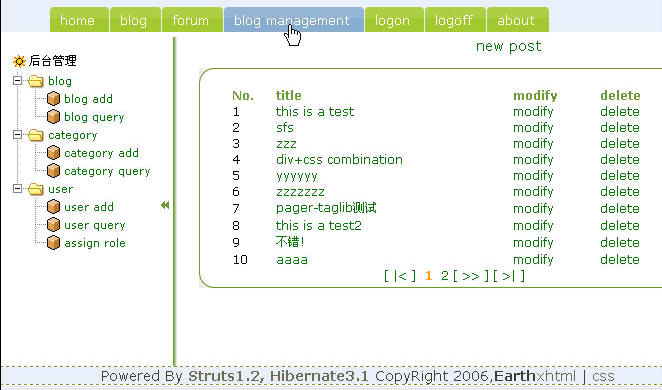Viewport: 662px width, 390px height.
Task: Click the css footer link
Action: pos(603,376)
